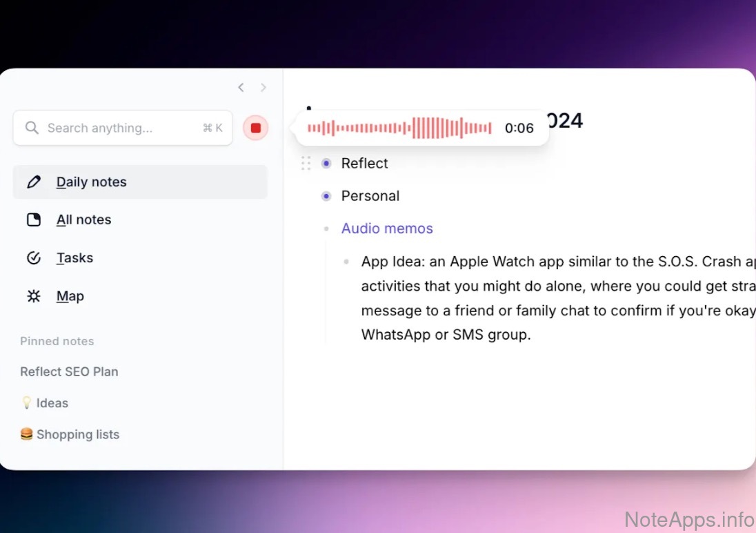Screen dimensions: 756x533
Task: Click the All notes sticky-note icon
Action: [x=33, y=220]
